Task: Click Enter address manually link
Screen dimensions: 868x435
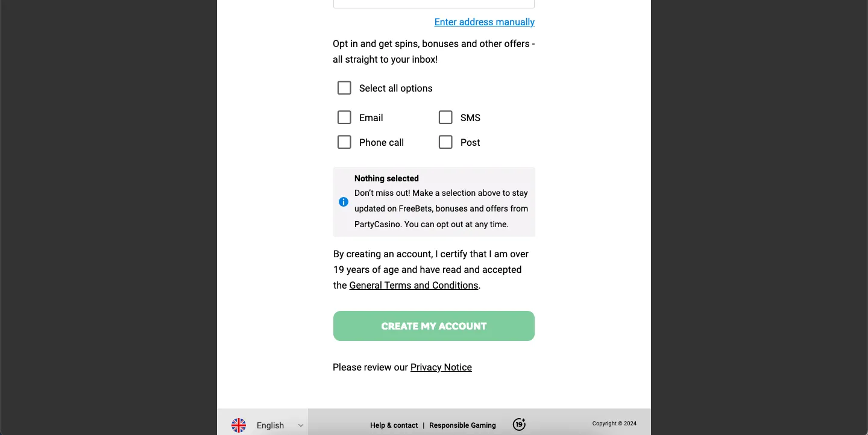Action: coord(484,22)
